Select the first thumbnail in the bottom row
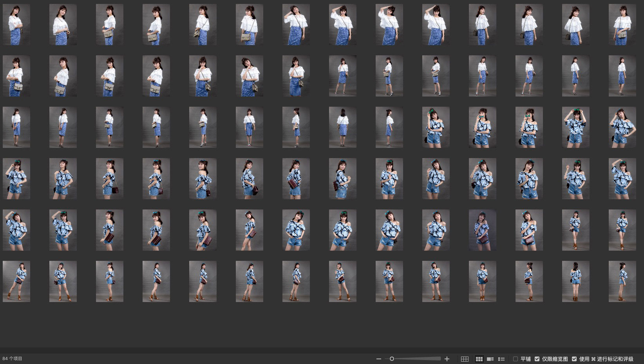Image resolution: width=644 pixels, height=364 pixels. 16,281
